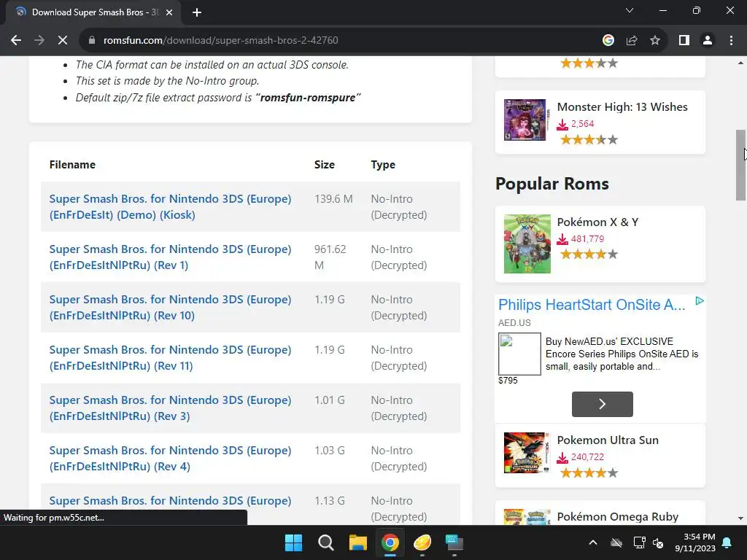Stop loading the page
The height and width of the screenshot is (560, 747).
[63, 41]
